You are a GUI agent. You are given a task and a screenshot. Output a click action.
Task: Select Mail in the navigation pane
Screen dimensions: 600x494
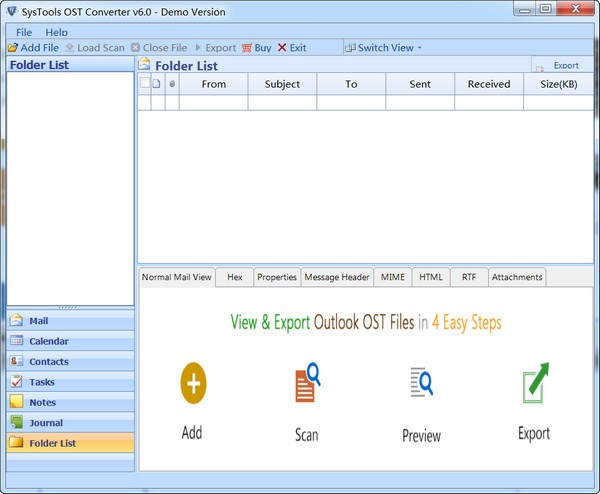tap(70, 321)
